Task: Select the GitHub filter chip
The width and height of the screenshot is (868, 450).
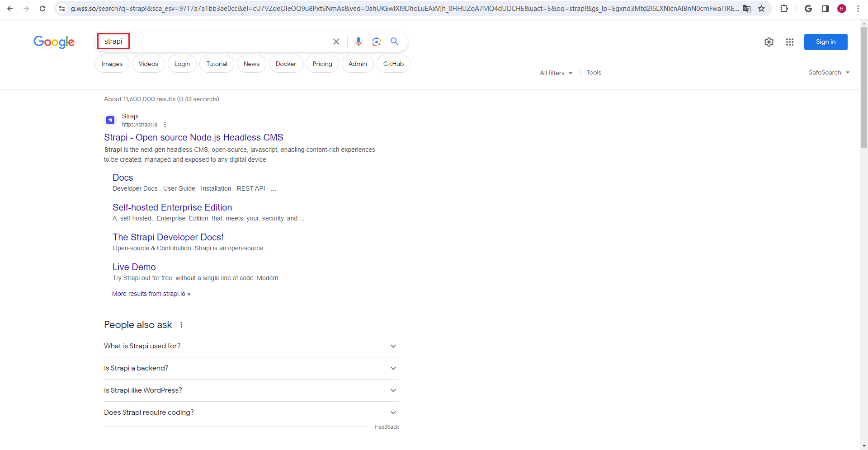Action: click(393, 64)
